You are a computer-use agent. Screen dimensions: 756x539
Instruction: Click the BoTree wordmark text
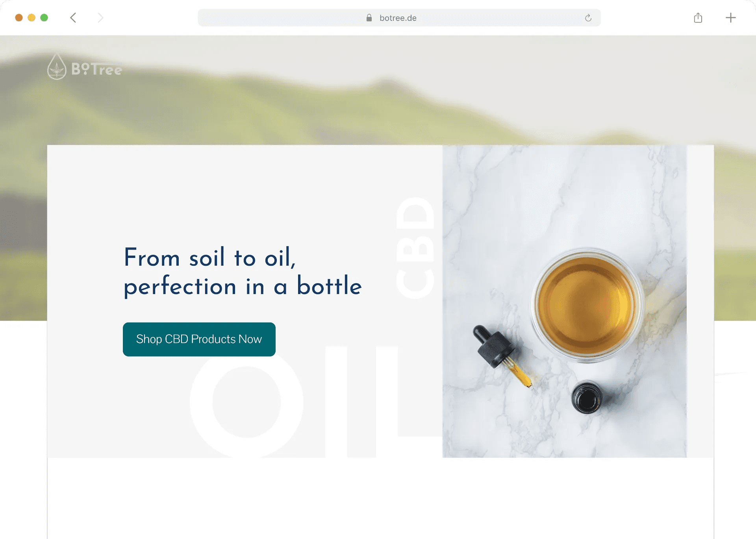pos(97,69)
